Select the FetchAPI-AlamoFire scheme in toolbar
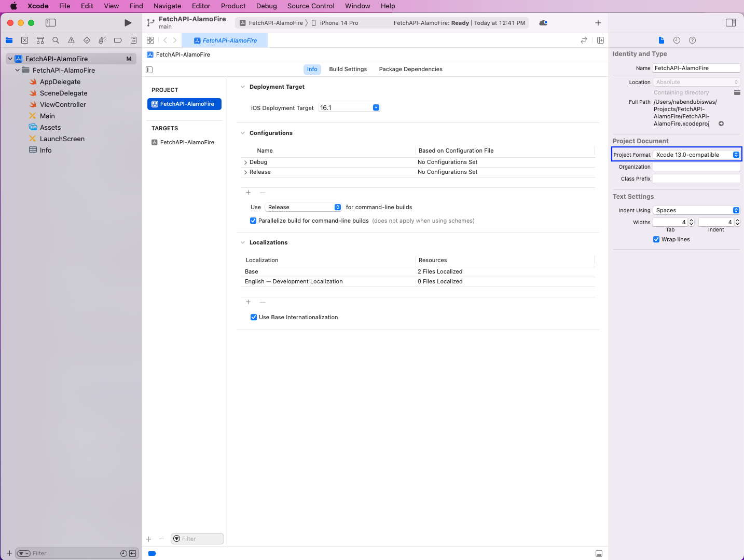 (271, 23)
